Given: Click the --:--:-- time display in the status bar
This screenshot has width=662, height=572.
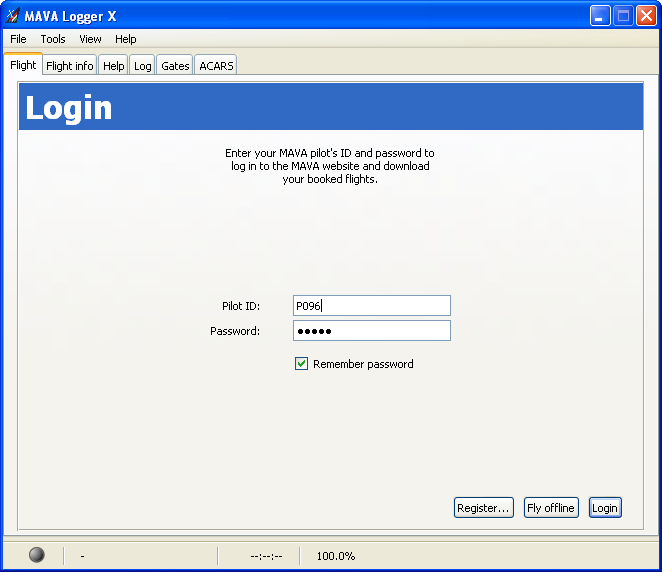Looking at the screenshot, I should pos(266,556).
